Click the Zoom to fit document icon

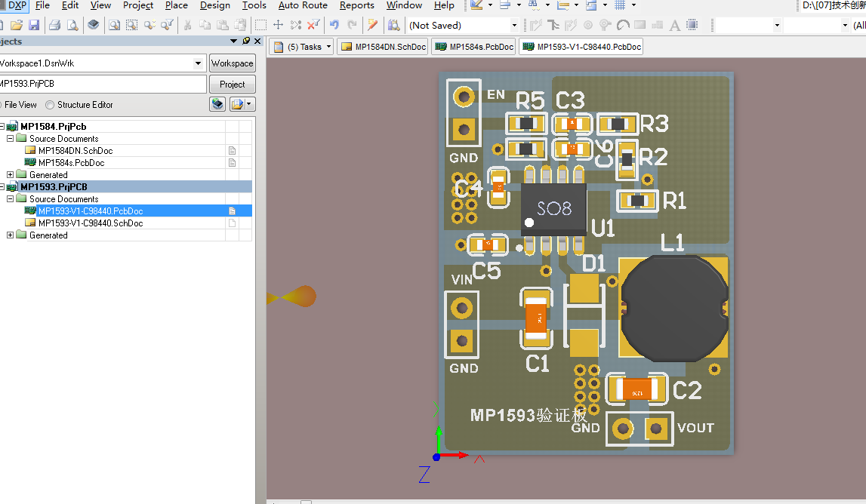pyautogui.click(x=114, y=25)
